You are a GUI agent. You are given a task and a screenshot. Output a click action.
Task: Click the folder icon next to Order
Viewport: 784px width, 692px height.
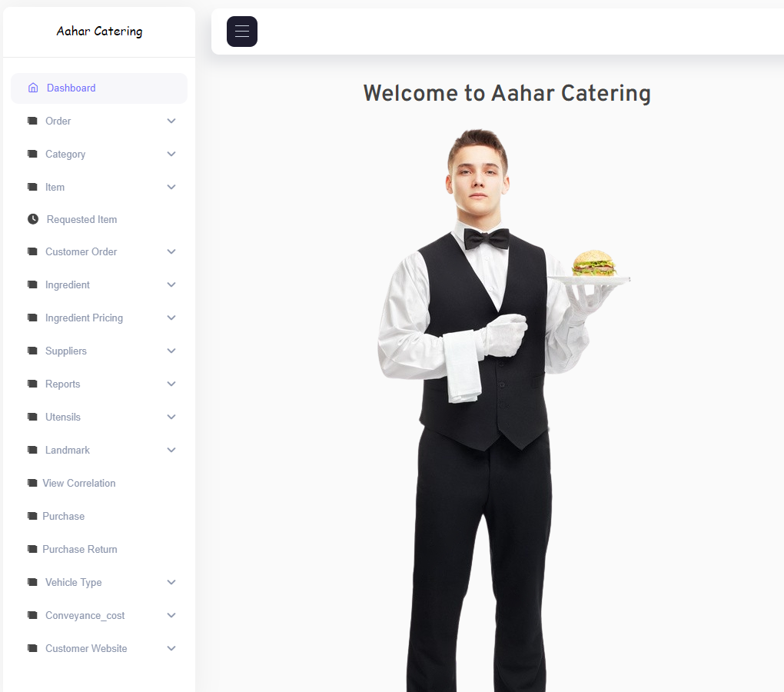coord(32,121)
